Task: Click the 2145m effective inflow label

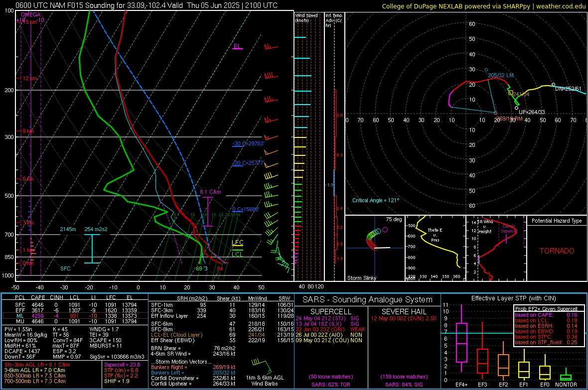Action: point(68,229)
